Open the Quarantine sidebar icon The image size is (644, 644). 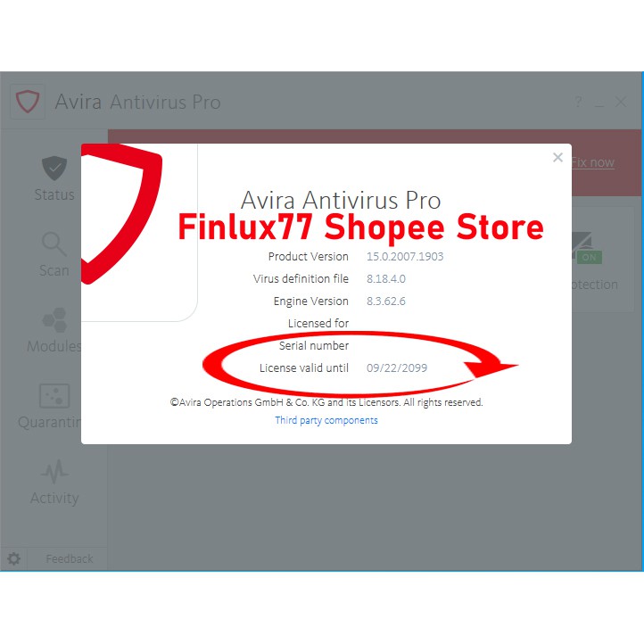pos(54,395)
